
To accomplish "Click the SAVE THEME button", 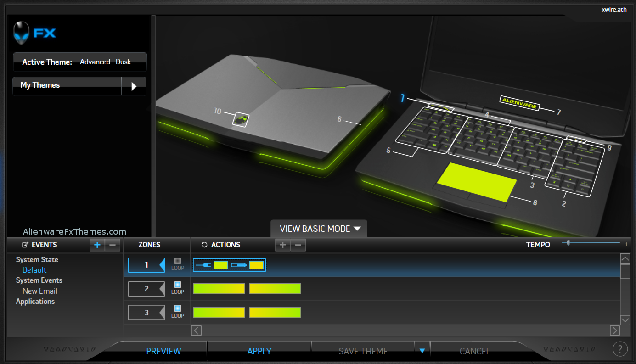I will tap(363, 351).
